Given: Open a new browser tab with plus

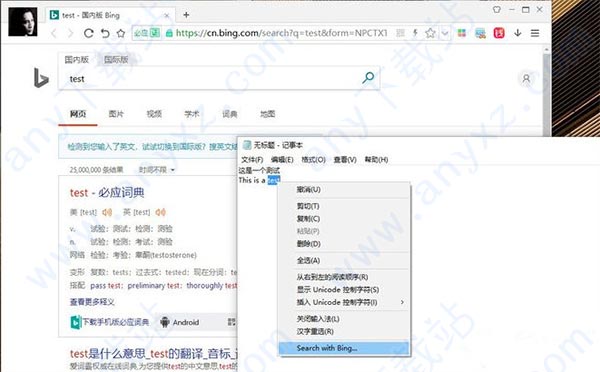Looking at the screenshot, I should [x=186, y=15].
